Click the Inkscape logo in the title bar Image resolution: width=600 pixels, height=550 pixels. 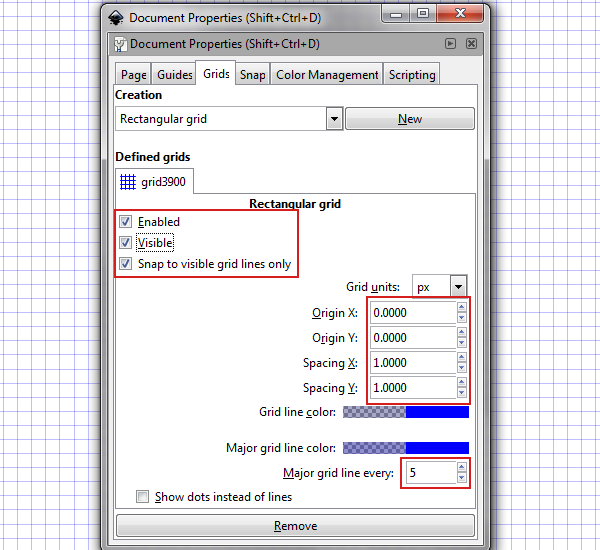[117, 17]
